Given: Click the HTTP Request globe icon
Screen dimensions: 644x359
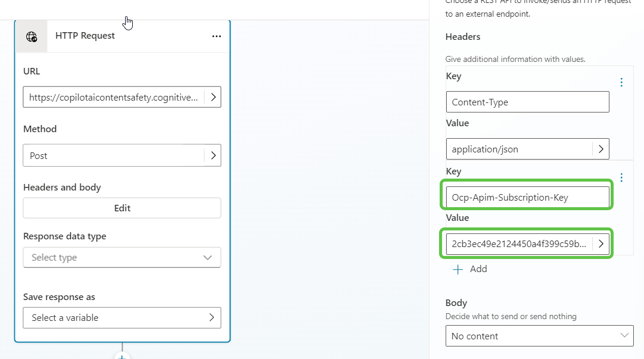Looking at the screenshot, I should pyautogui.click(x=32, y=36).
